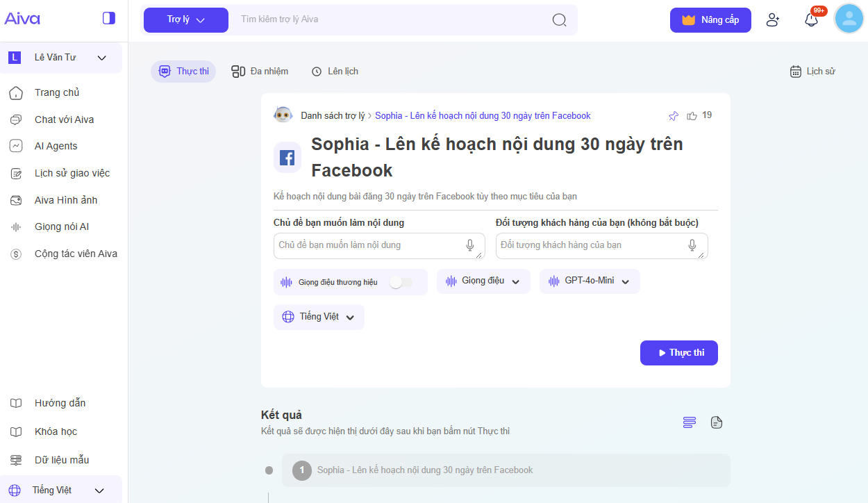The image size is (868, 503).
Task: Expand the GPT-4o-Mini model dropdown
Action: 590,281
